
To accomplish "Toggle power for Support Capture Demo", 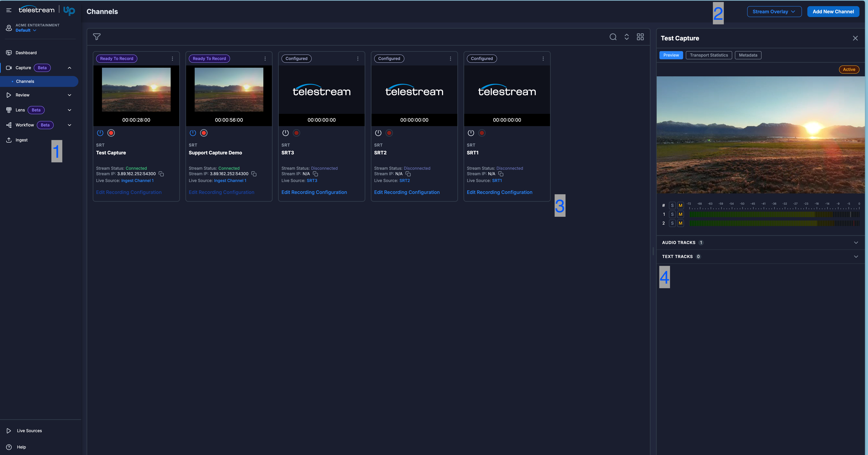I will [193, 133].
